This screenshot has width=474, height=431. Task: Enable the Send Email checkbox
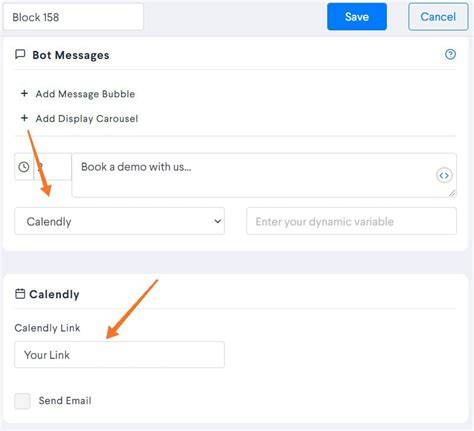click(x=22, y=401)
